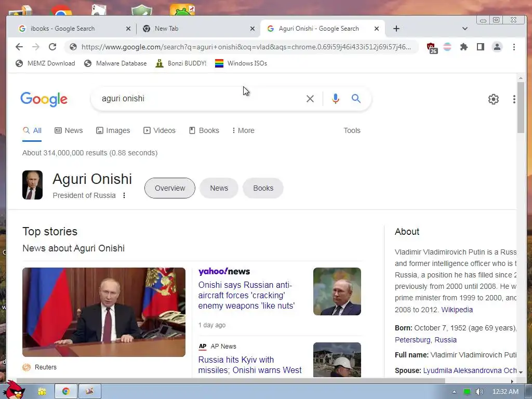The image size is (532, 399).
Task: Toggle the Chrome side panel
Action: pos(481,47)
